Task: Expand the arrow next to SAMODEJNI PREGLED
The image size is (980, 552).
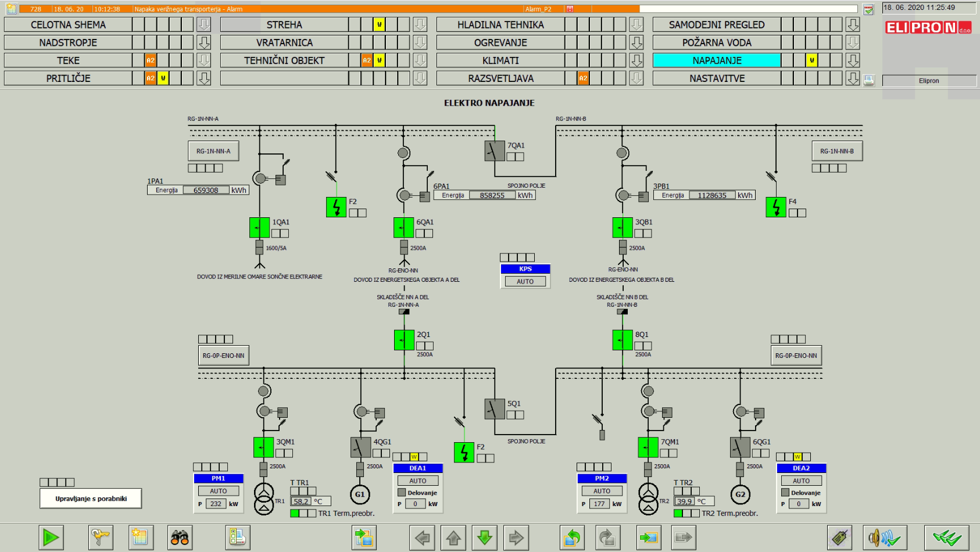Action: pos(853,24)
